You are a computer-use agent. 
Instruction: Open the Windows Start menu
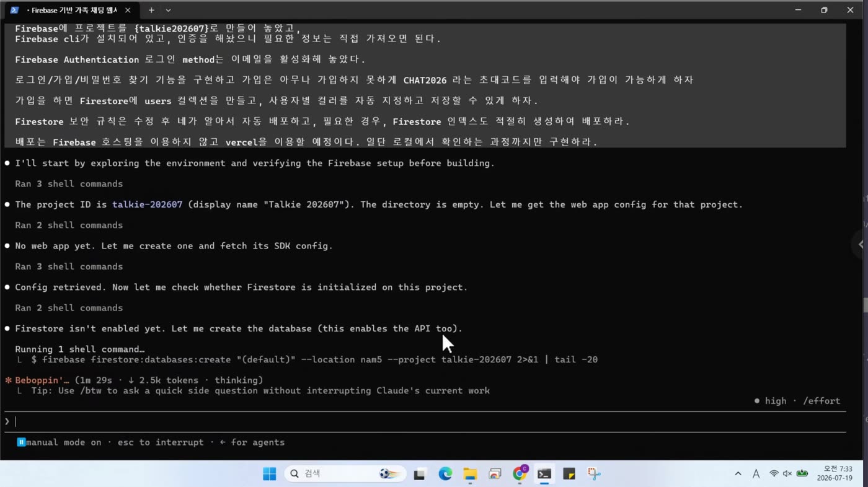click(x=269, y=474)
